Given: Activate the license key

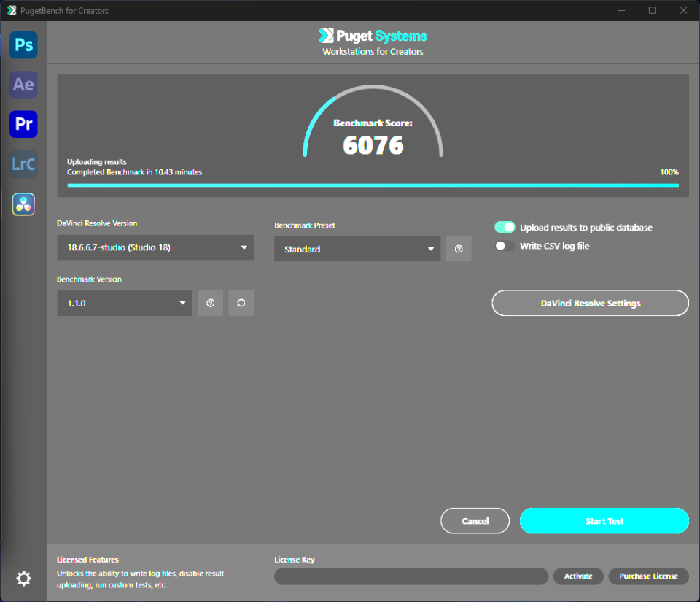Looking at the screenshot, I should [x=578, y=576].
